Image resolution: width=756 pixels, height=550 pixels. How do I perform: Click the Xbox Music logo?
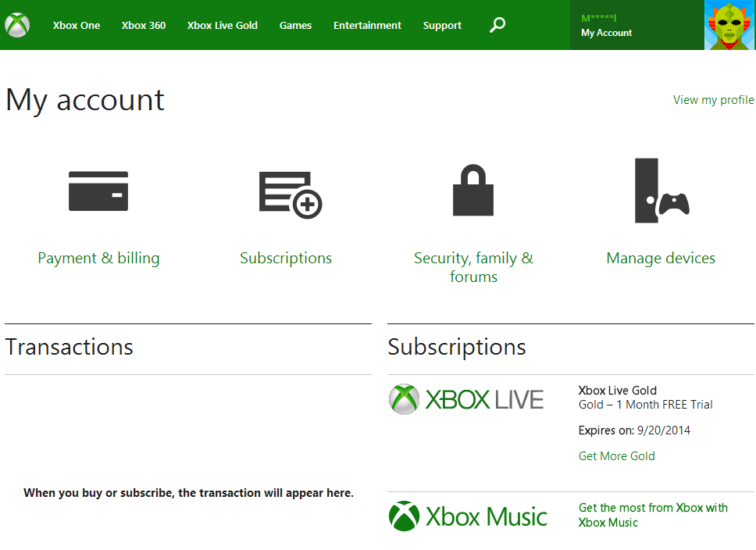[468, 516]
